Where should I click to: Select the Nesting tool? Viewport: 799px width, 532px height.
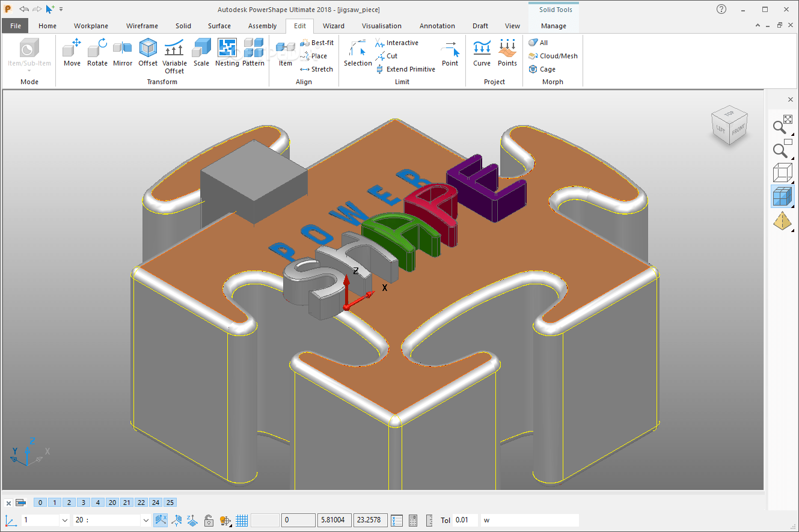(227, 53)
